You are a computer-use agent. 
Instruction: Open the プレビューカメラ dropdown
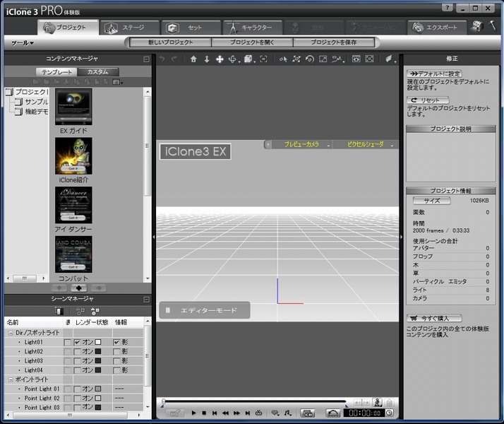[304, 144]
